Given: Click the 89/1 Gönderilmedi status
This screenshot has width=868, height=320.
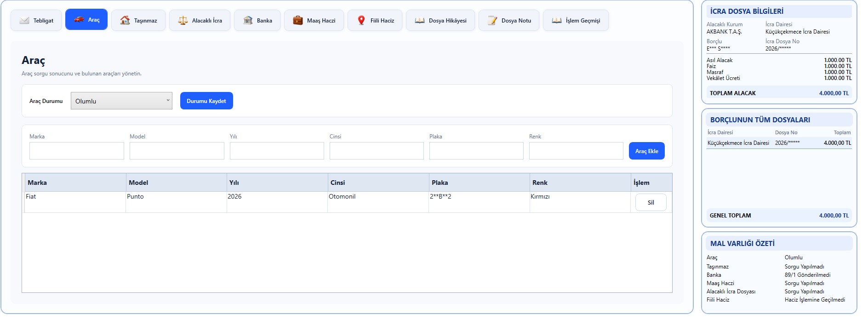Looking at the screenshot, I should [x=807, y=275].
